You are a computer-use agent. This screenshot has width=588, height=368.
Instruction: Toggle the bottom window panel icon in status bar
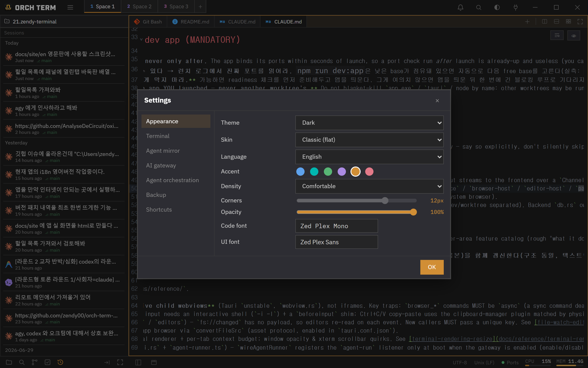pyautogui.click(x=154, y=362)
